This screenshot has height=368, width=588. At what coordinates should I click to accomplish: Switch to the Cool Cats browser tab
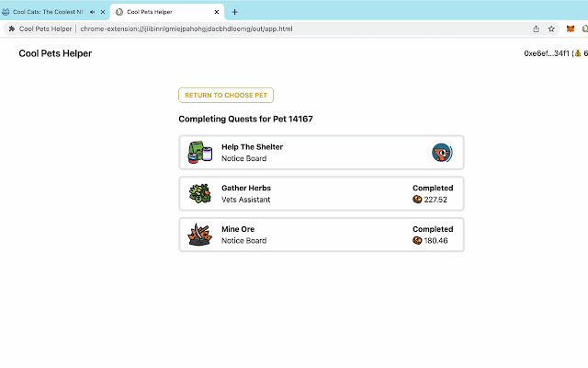click(55, 12)
